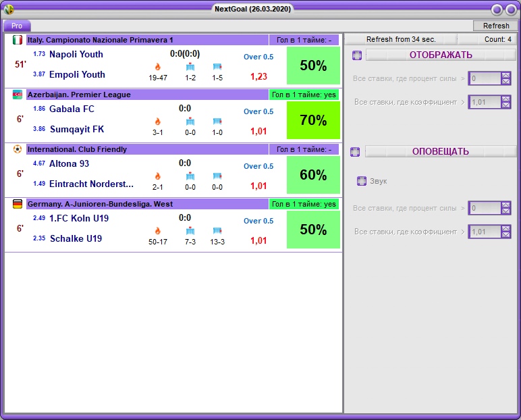Click the 60% strength box for Altona 93
This screenshot has height=420, width=521.
click(313, 175)
